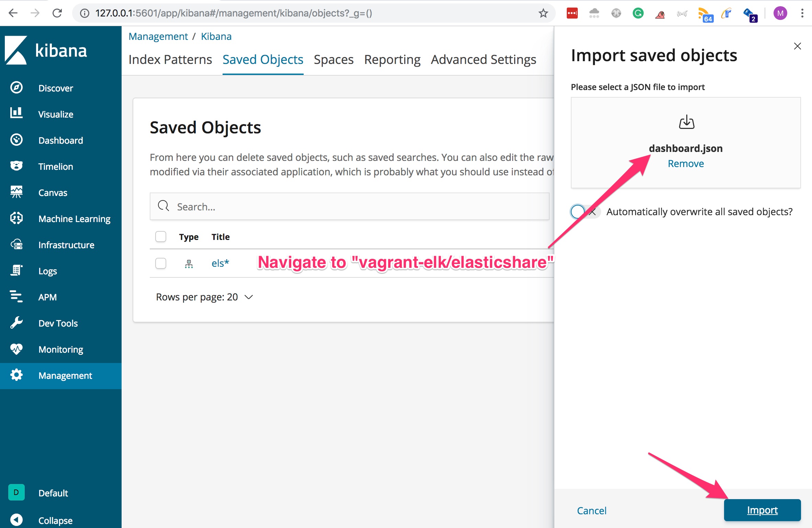Open Machine Learning brain icon

point(16,218)
